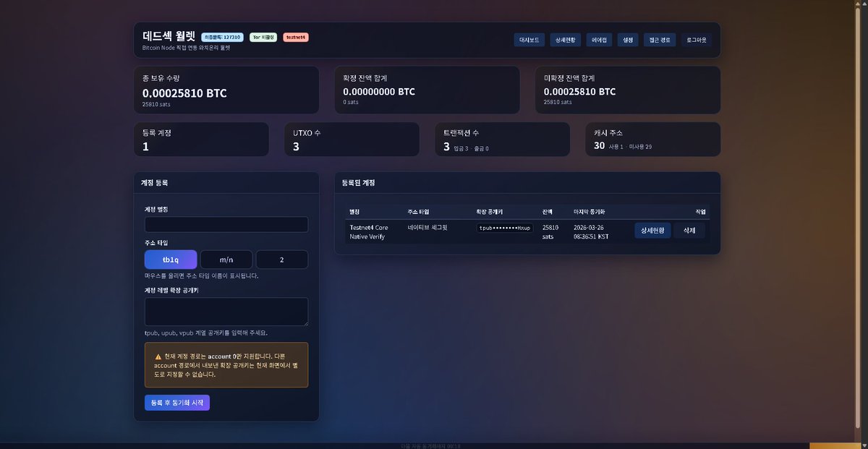Click the 로그아웃 button

(x=697, y=40)
